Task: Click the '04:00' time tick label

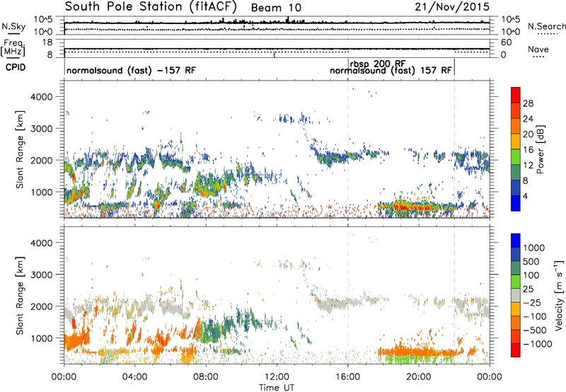Action: 135,377
